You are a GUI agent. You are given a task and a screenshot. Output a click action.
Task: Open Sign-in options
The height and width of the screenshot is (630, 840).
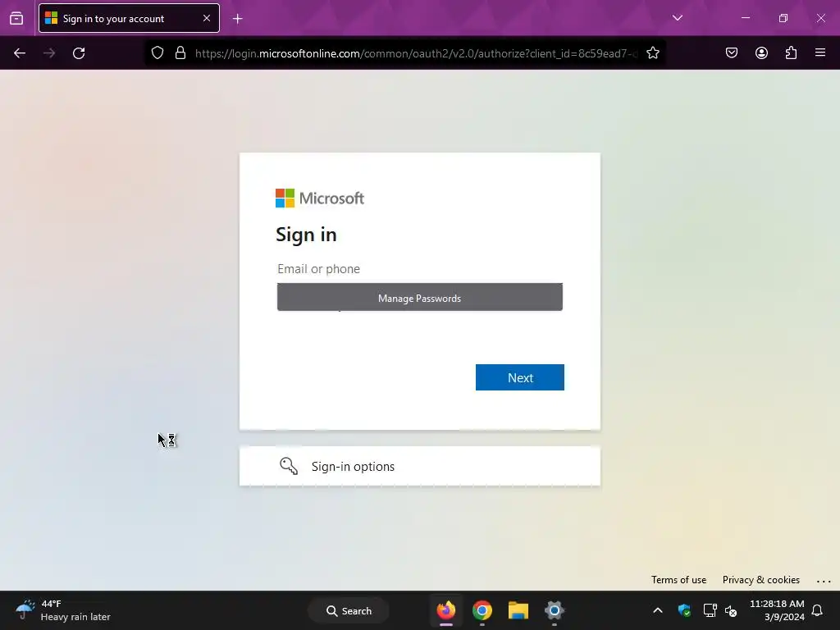[x=419, y=467]
